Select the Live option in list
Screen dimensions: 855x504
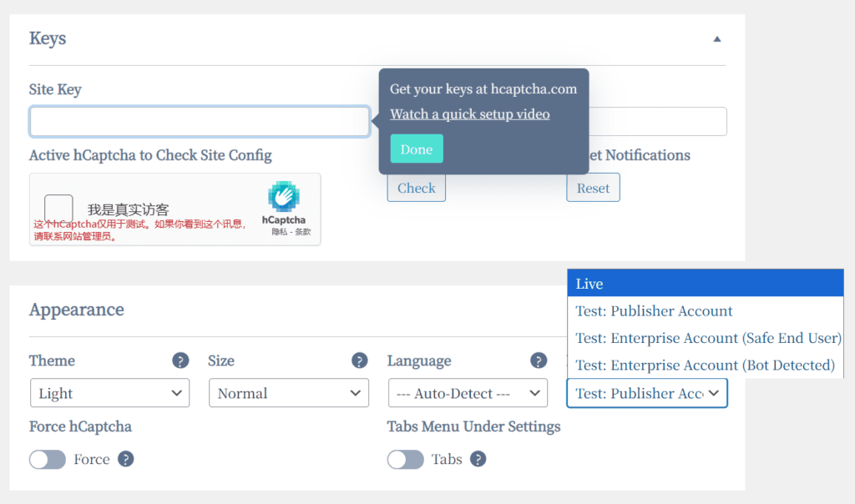pyautogui.click(x=706, y=284)
